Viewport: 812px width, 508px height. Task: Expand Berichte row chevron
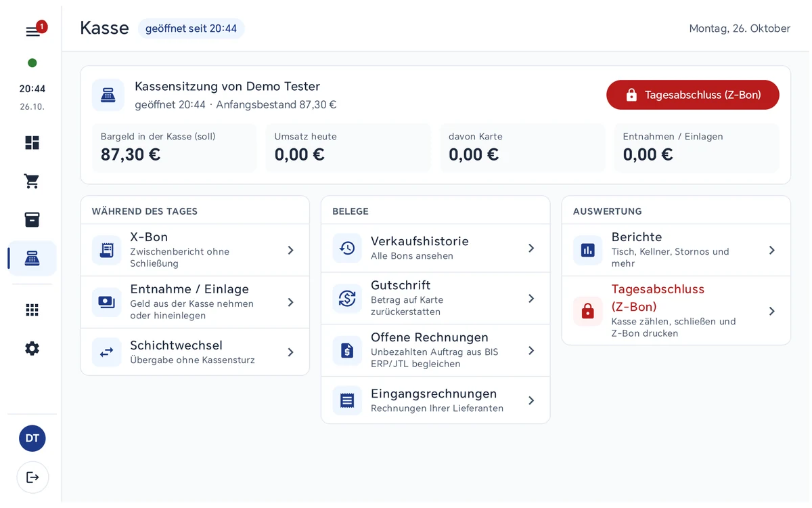(x=772, y=250)
